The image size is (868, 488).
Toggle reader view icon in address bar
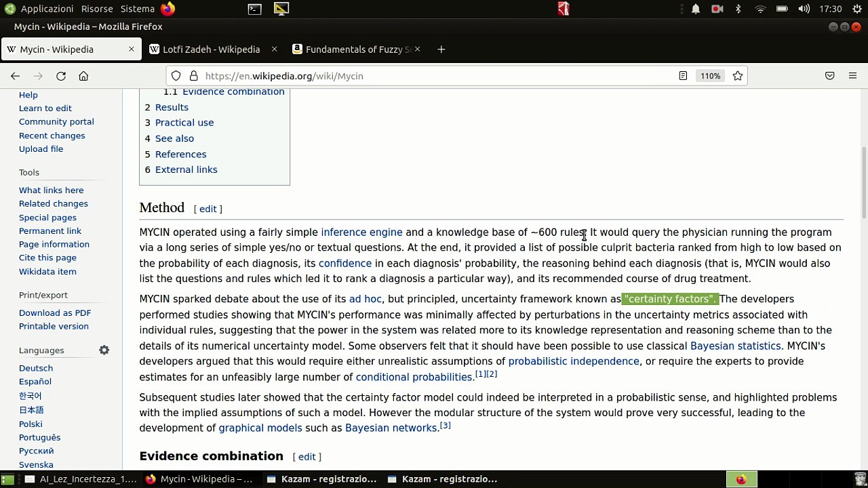click(683, 76)
